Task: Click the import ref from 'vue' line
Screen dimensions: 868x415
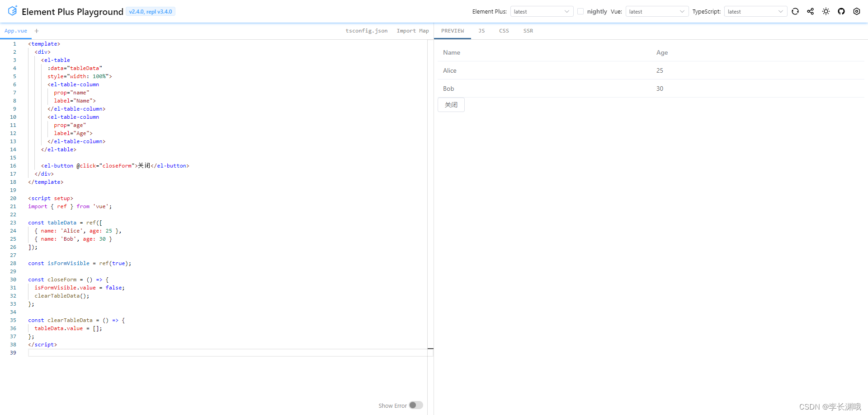Action: 70,206
